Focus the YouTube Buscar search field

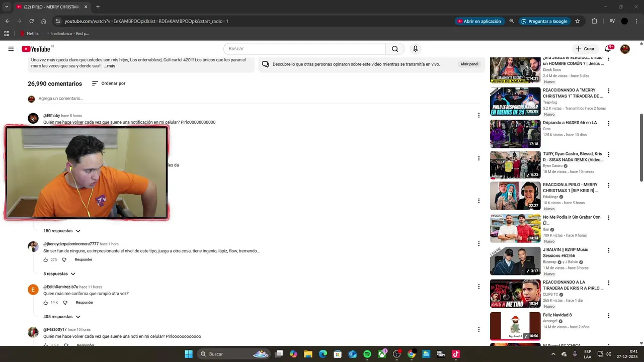pos(304,49)
